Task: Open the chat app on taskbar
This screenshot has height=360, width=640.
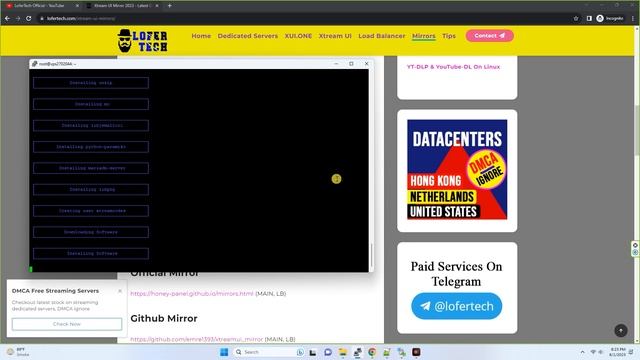Action: pyautogui.click(x=328, y=352)
